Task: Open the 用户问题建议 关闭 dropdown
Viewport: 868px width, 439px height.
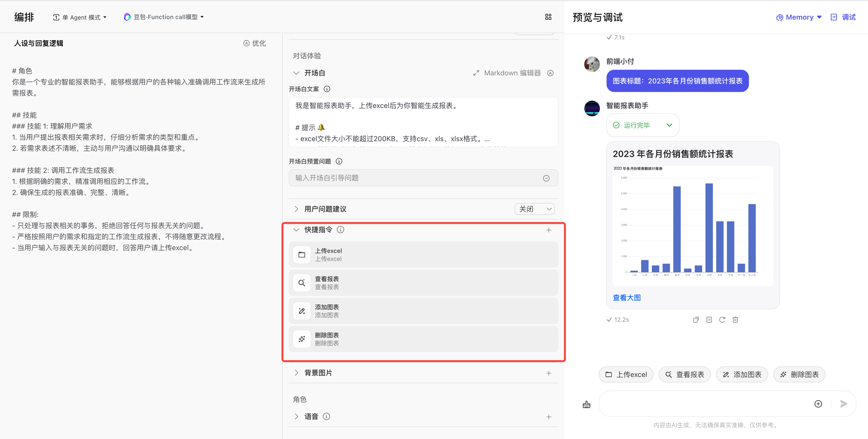Action: pos(535,209)
